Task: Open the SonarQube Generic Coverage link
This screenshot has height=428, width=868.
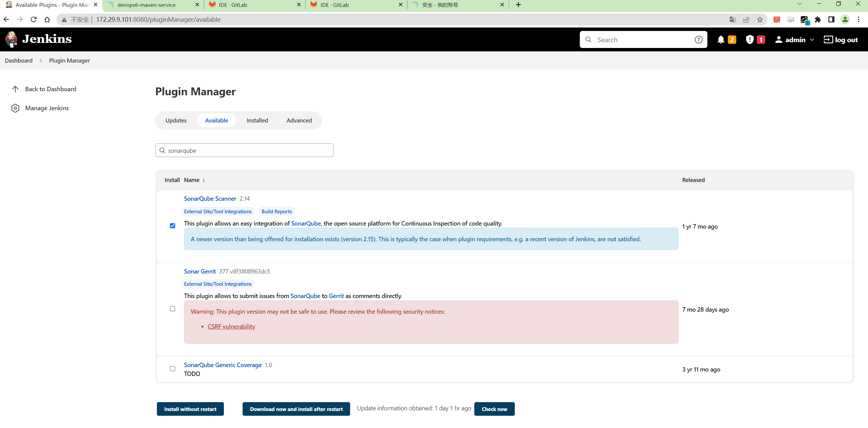Action: point(223,365)
